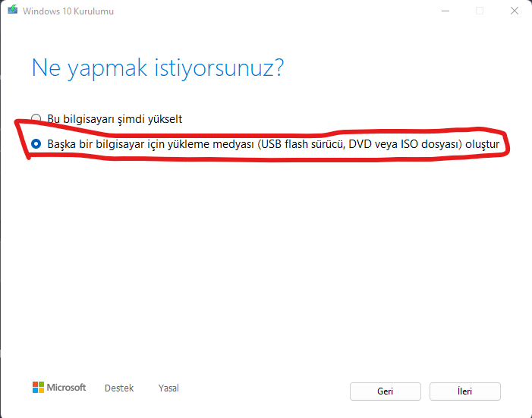Open the Yasal link

[168, 388]
